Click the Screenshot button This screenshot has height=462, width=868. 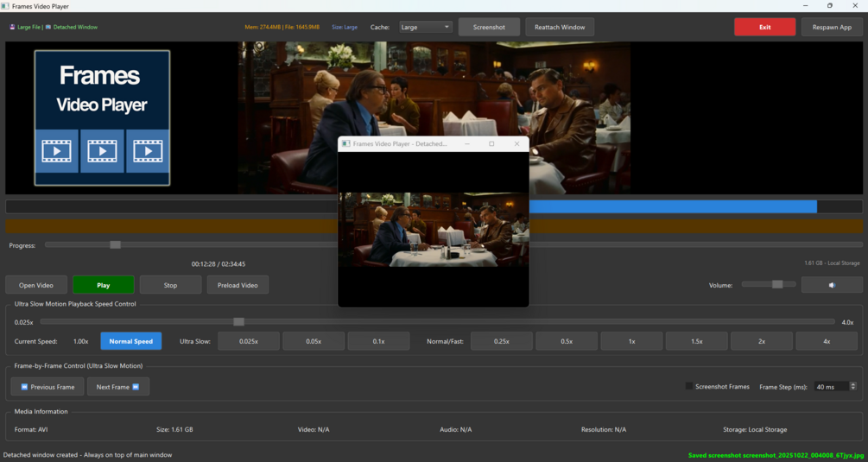pos(489,27)
